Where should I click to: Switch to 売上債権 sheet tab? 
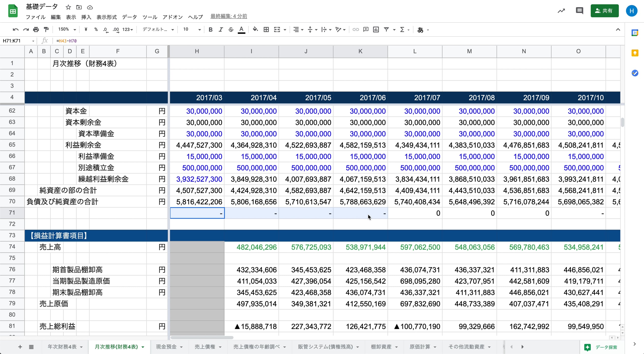[208, 347]
